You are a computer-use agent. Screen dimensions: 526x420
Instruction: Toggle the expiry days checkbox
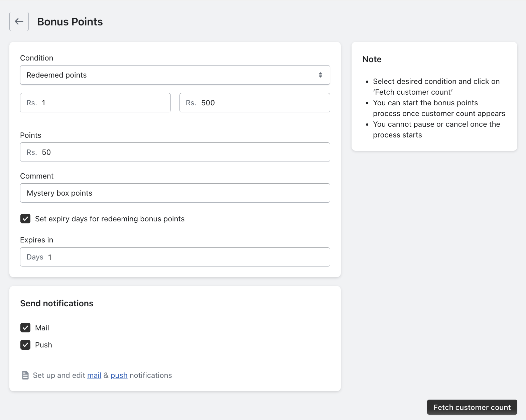(25, 219)
